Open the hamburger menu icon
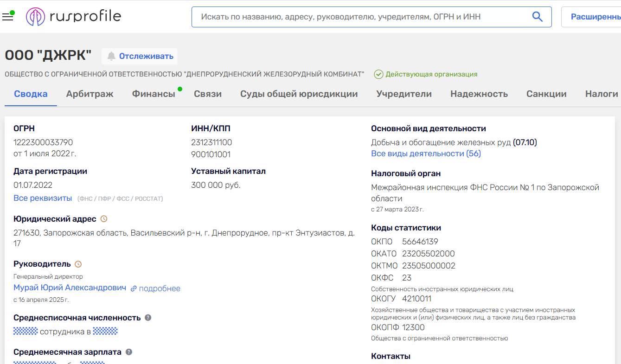621x364 pixels. pyautogui.click(x=7, y=17)
